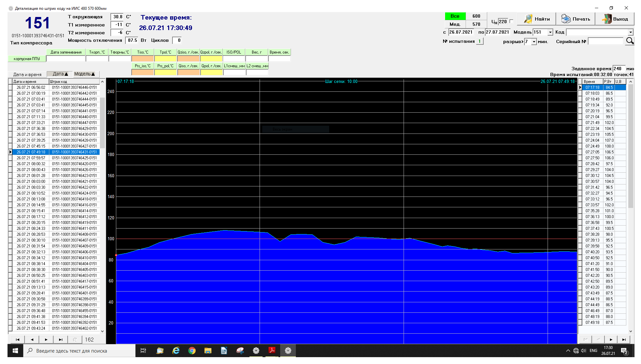
Task: Select the Все filter toggle
Action: (455, 16)
